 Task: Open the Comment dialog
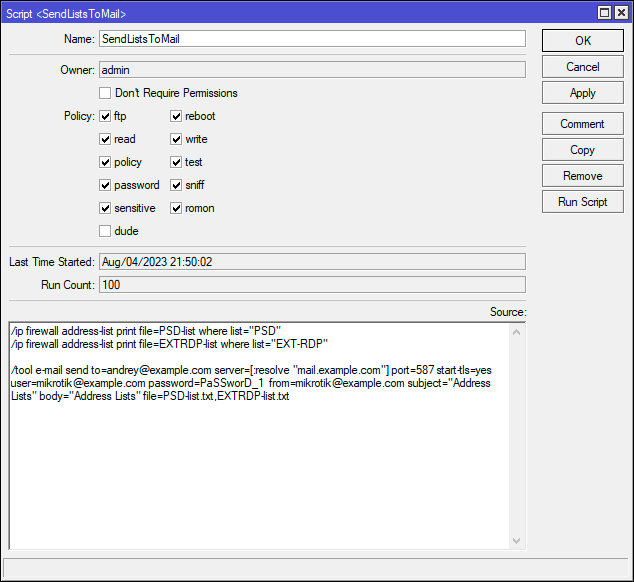point(582,124)
